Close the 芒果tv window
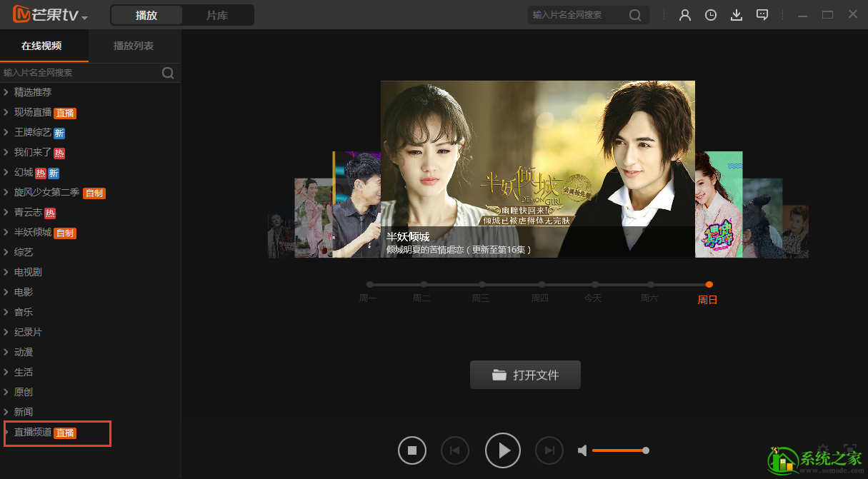868x479 pixels. coord(853,14)
